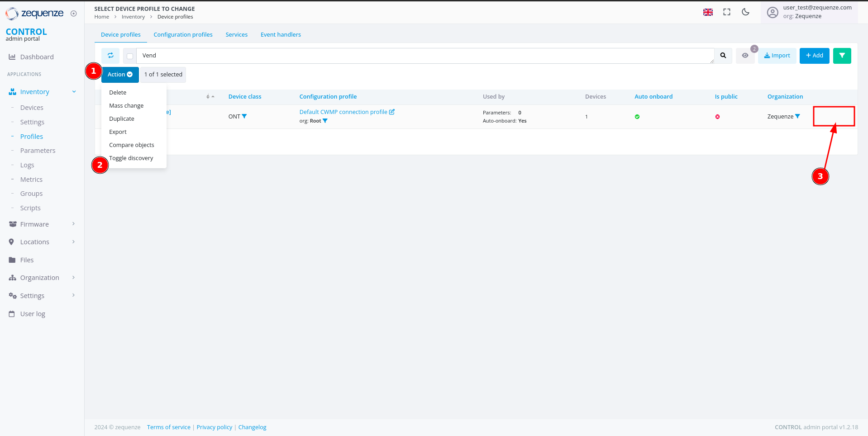Switch to dark mode moon icon
This screenshot has height=436, width=868.
[745, 12]
